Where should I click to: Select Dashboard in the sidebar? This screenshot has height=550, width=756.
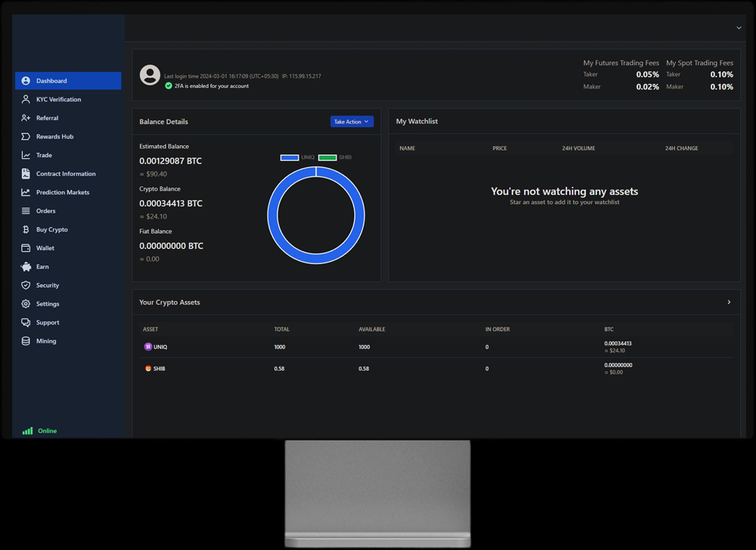[68, 81]
